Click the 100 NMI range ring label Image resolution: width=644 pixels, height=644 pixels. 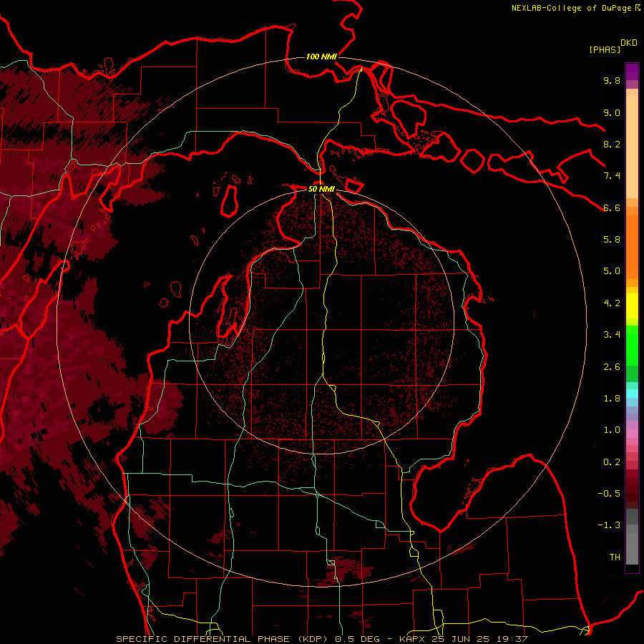[x=321, y=57]
